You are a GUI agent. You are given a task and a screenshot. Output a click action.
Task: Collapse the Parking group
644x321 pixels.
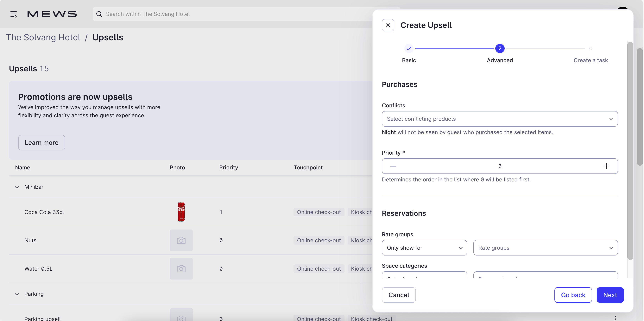tap(17, 294)
